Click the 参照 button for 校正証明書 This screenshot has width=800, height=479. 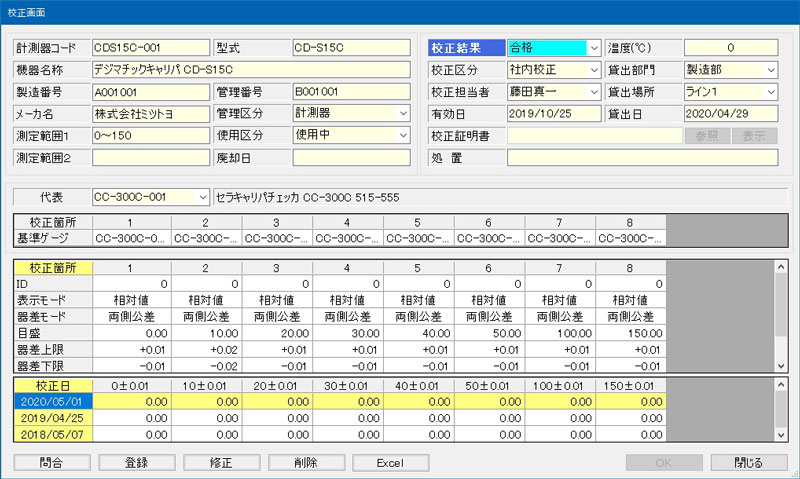click(x=707, y=136)
